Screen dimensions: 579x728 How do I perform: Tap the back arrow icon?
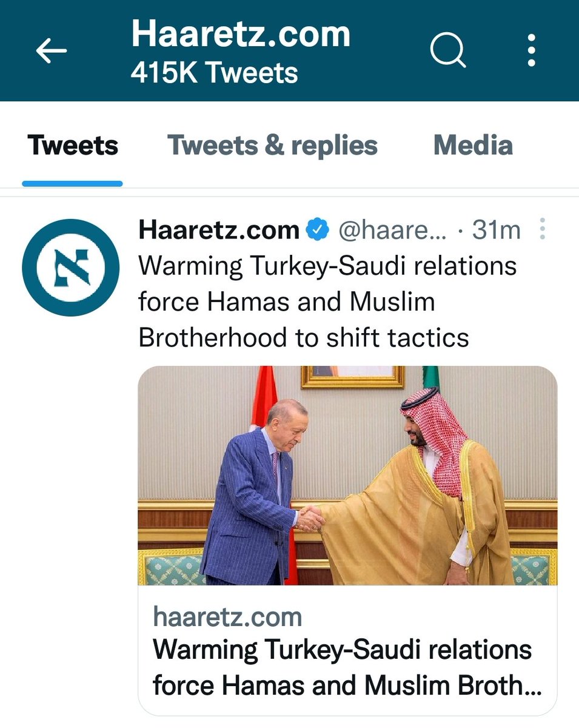point(51,52)
